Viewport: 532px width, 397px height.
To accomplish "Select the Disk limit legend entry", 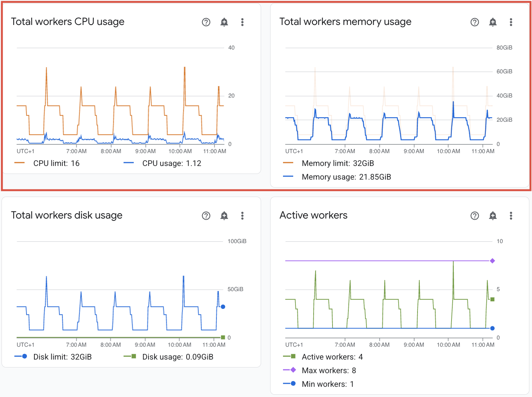I will pyautogui.click(x=53, y=357).
